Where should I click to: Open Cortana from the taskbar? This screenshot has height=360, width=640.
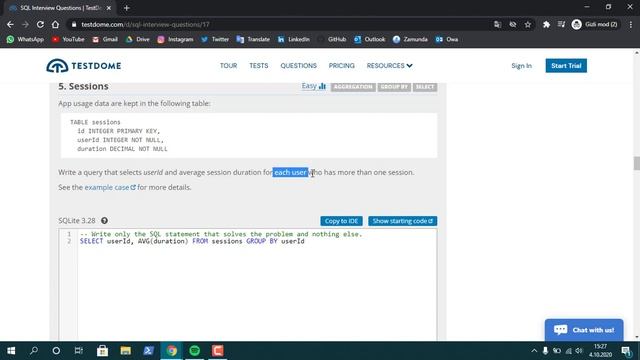[x=56, y=351]
